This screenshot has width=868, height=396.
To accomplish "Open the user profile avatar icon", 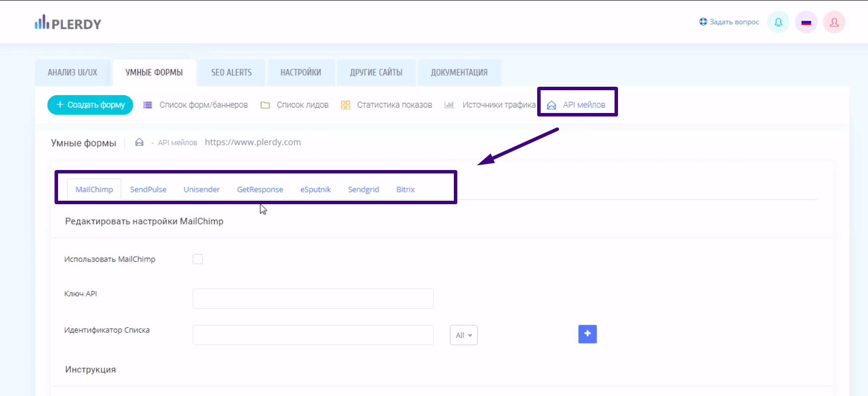I will pyautogui.click(x=834, y=22).
